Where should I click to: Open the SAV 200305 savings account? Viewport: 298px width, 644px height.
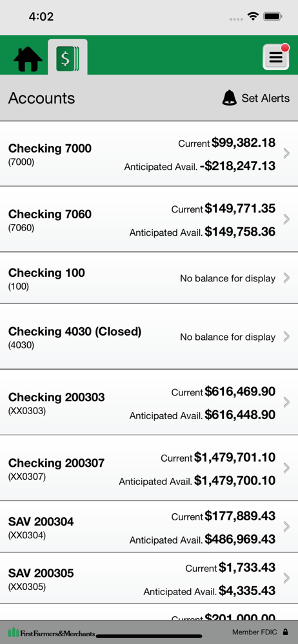click(x=149, y=578)
